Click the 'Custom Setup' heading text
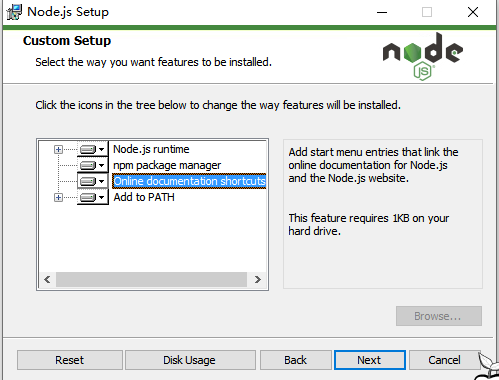Viewport: 499px width, 380px height. click(x=67, y=41)
